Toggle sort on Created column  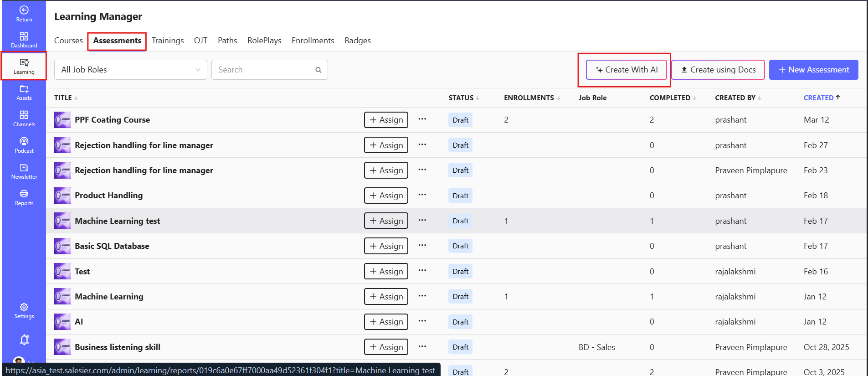(x=822, y=98)
